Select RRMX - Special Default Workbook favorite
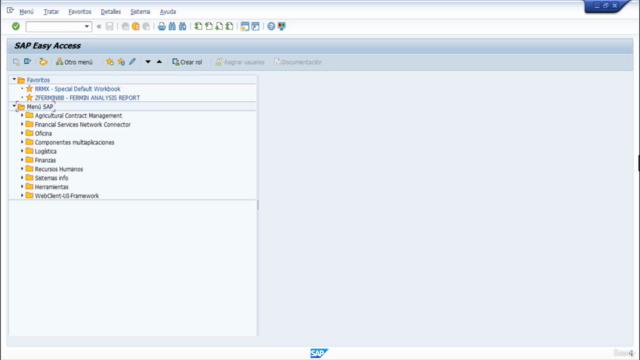 pyautogui.click(x=78, y=89)
